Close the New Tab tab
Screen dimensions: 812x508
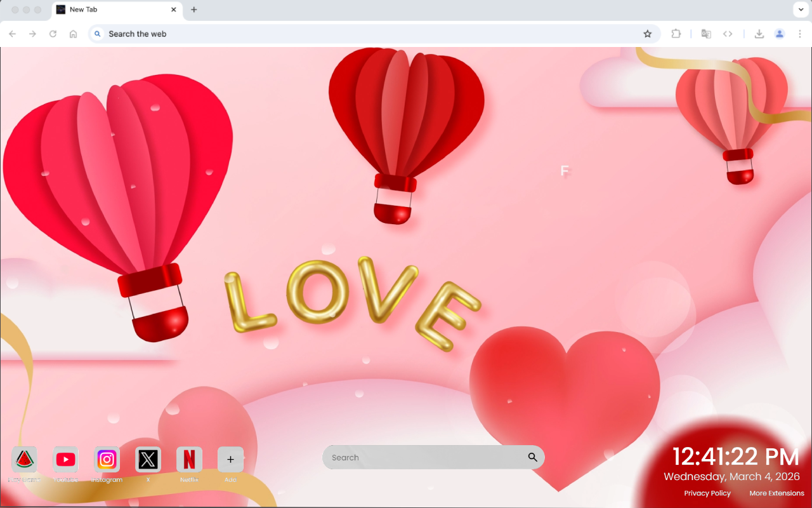[174, 10]
